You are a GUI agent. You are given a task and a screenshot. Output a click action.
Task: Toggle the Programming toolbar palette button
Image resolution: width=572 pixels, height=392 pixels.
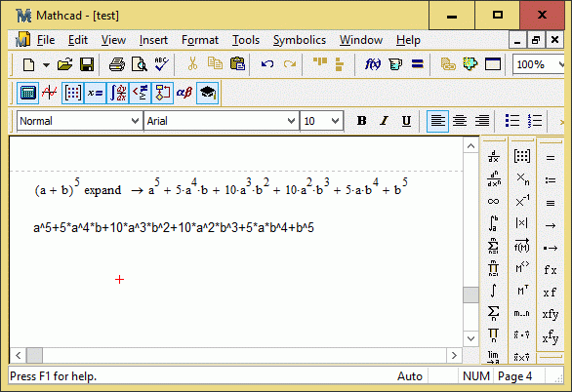(x=162, y=94)
